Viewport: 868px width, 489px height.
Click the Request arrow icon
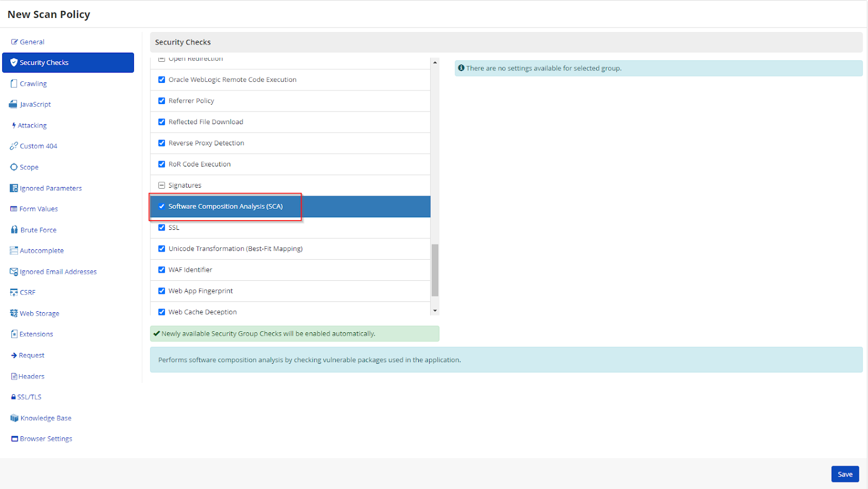point(14,355)
